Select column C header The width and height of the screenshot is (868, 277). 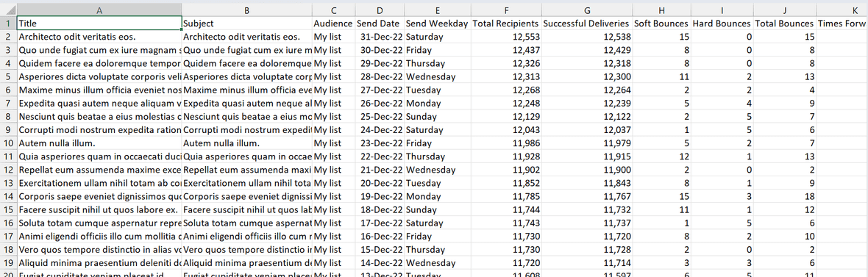pyautogui.click(x=334, y=10)
